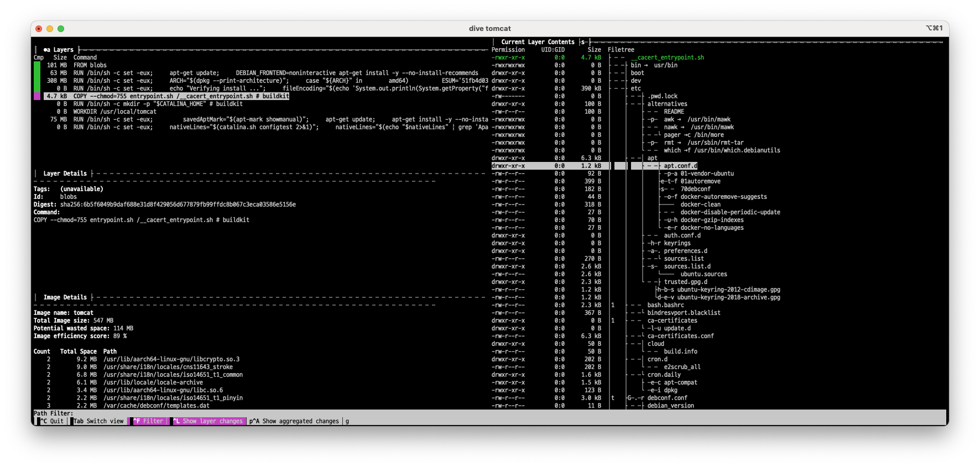Toggle Show layer changes in bottom bar

tap(208, 421)
